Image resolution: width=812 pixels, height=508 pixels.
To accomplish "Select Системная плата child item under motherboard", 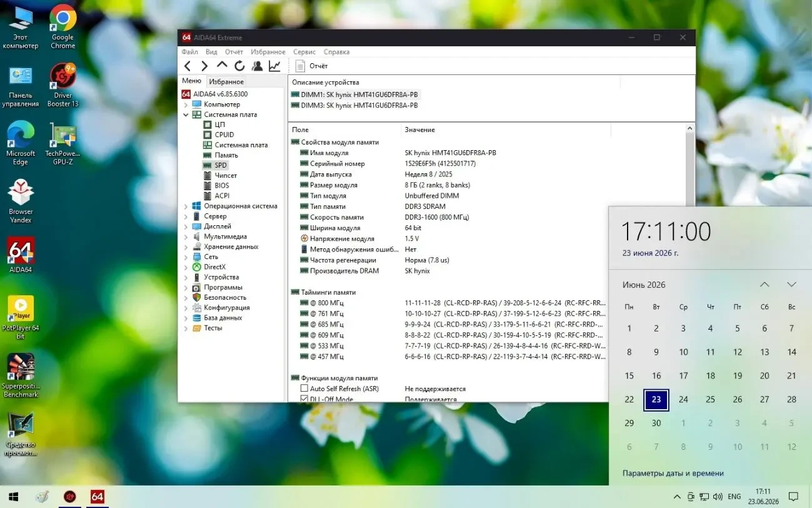I will (x=236, y=145).
